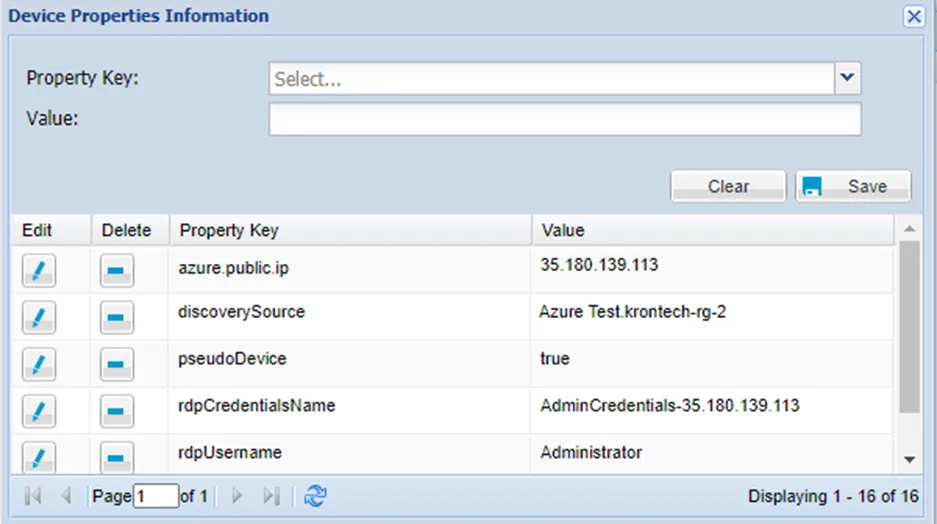Select the value Administrator
The height and width of the screenshot is (524, 937).
591,452
